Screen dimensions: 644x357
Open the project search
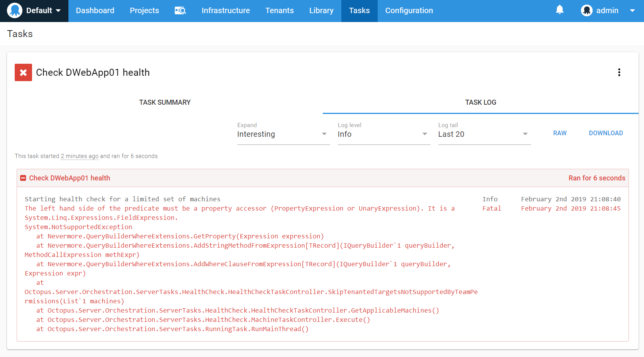(180, 10)
